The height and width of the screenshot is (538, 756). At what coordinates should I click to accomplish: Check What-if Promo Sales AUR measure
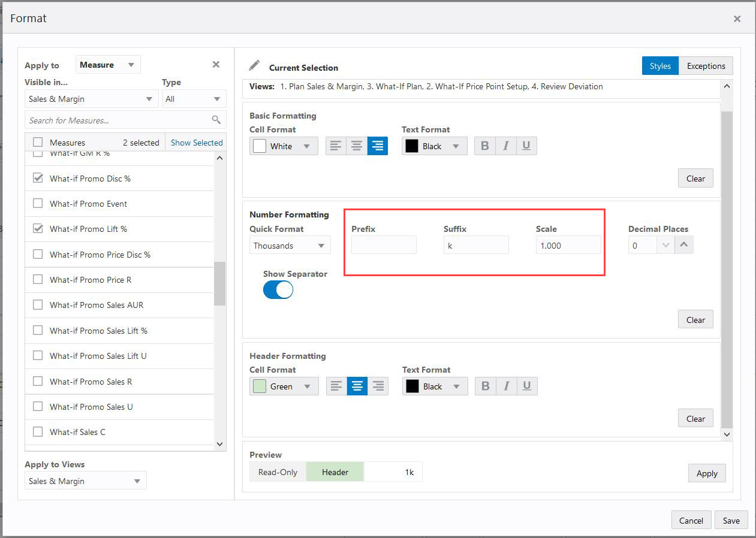38,304
